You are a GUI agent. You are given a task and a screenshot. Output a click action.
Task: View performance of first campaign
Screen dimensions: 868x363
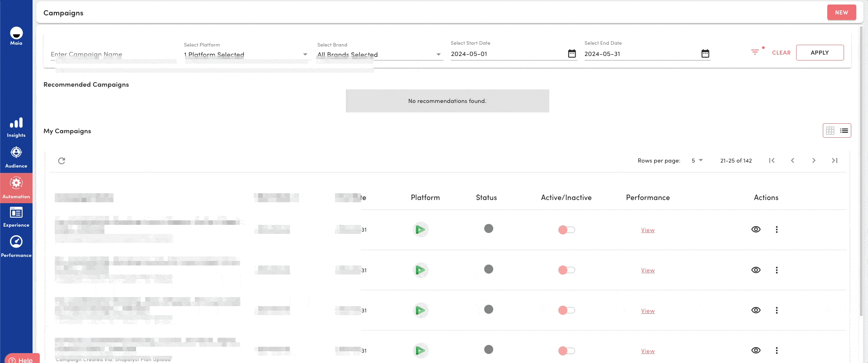point(648,230)
